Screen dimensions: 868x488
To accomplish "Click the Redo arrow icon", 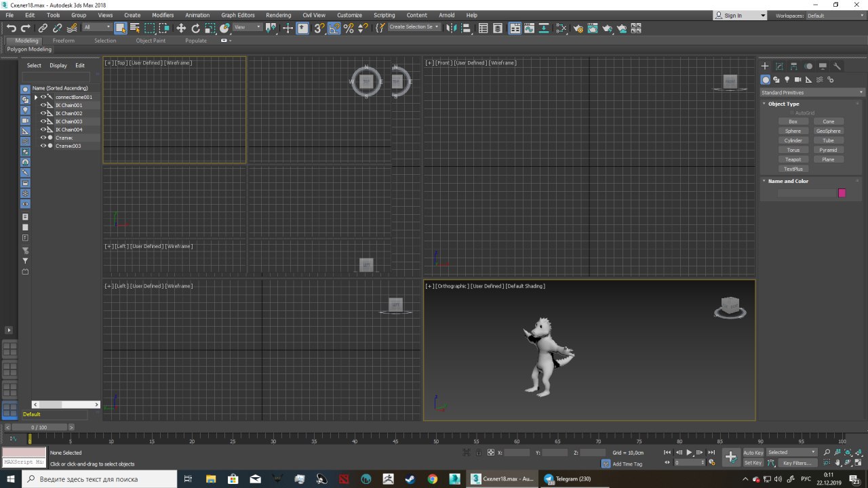I will tap(26, 28).
